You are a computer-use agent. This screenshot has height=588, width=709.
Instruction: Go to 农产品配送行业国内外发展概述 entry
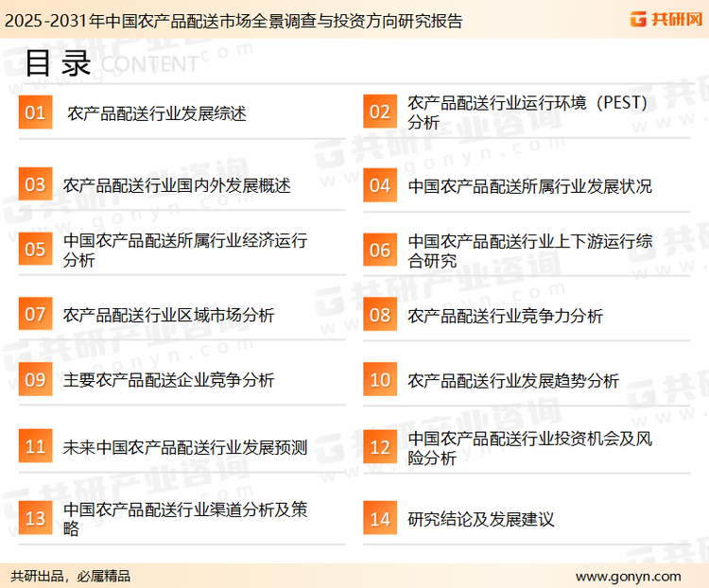177,185
